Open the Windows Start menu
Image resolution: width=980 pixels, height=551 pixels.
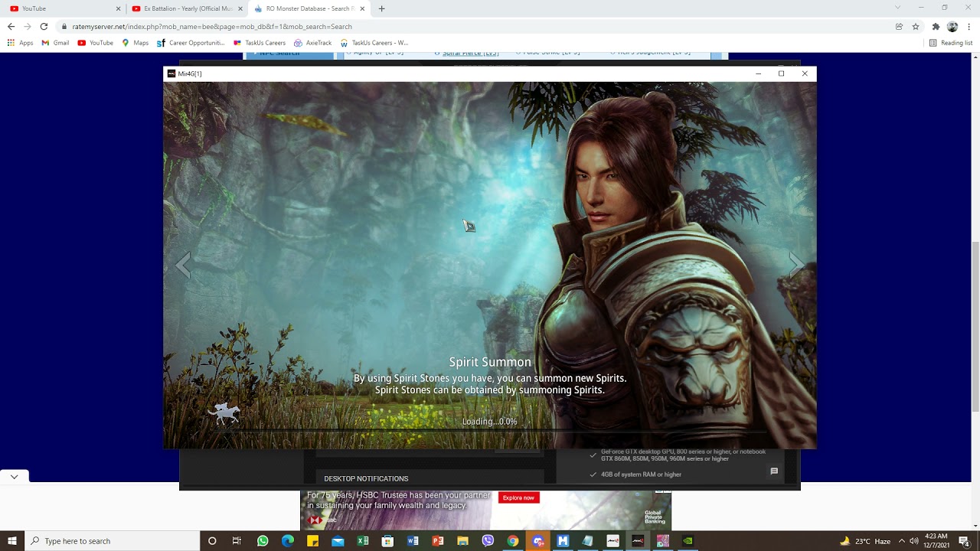pyautogui.click(x=12, y=541)
